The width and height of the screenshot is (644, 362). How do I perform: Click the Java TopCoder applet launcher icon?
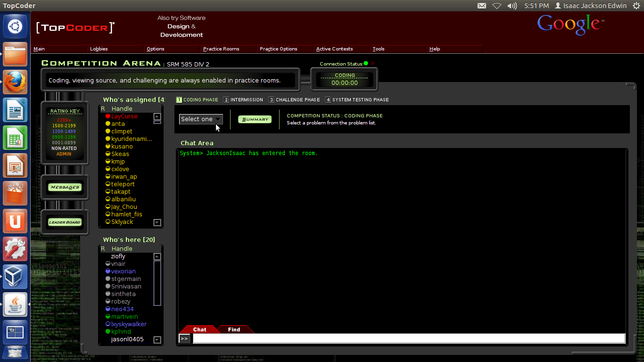tap(15, 304)
